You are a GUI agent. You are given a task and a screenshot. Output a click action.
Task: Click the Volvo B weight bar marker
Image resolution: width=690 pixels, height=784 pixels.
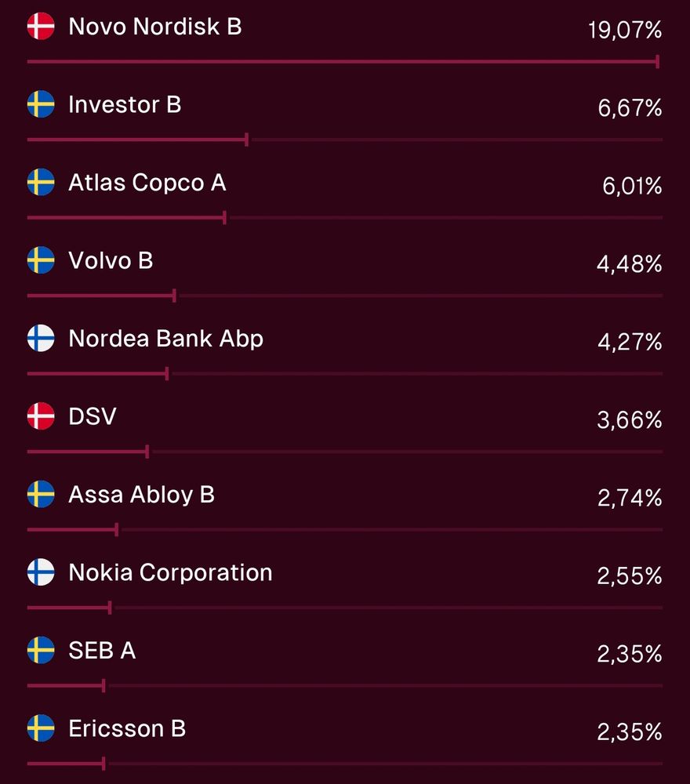(x=174, y=296)
